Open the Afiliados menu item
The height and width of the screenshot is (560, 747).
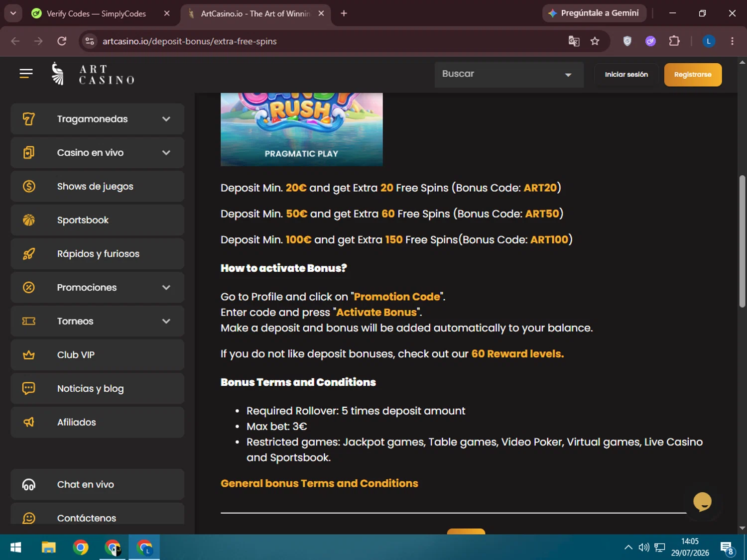(98, 422)
